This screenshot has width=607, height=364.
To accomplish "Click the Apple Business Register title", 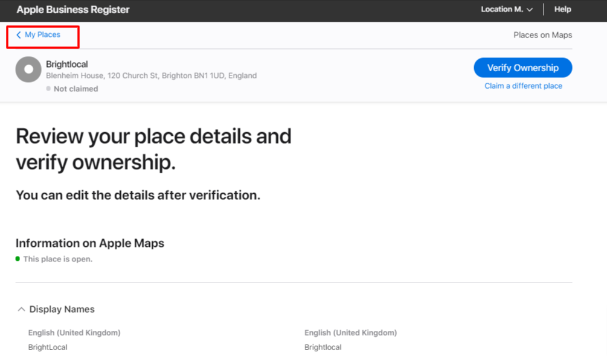I will pyautogui.click(x=73, y=10).
